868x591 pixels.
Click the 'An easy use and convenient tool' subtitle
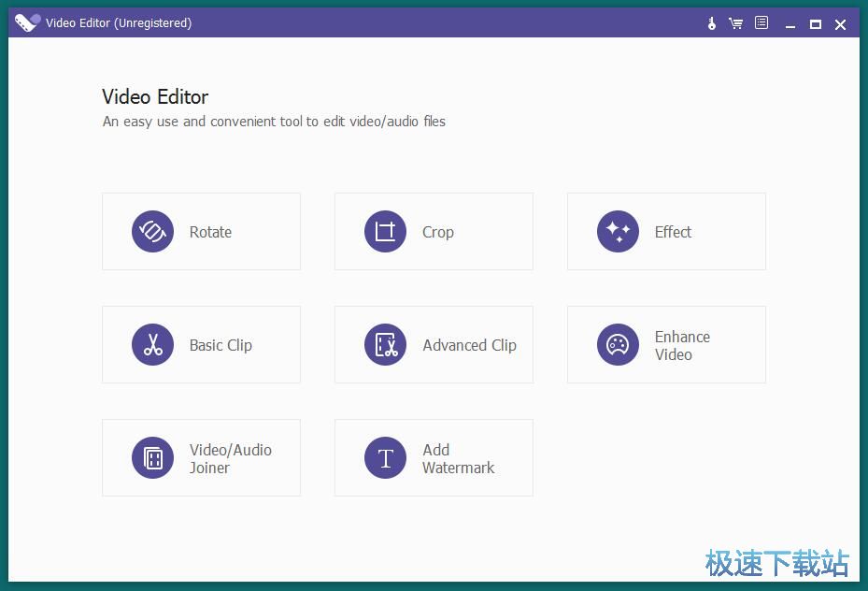pos(274,122)
